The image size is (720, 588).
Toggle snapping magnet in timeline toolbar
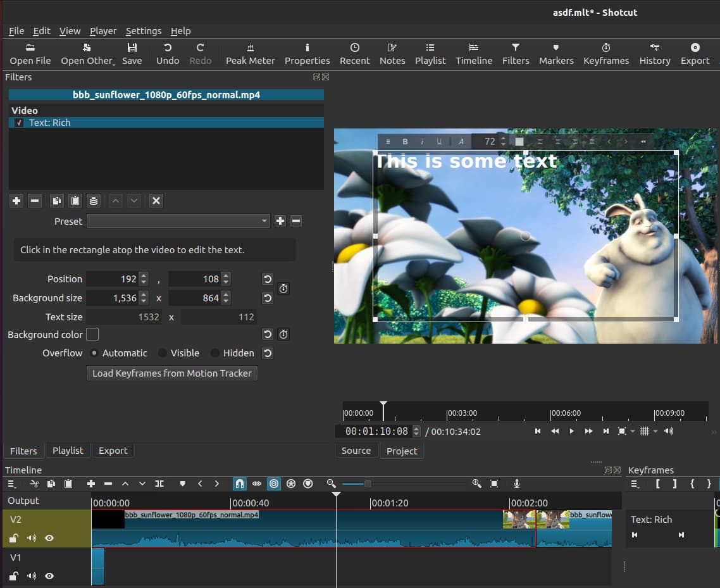point(240,484)
